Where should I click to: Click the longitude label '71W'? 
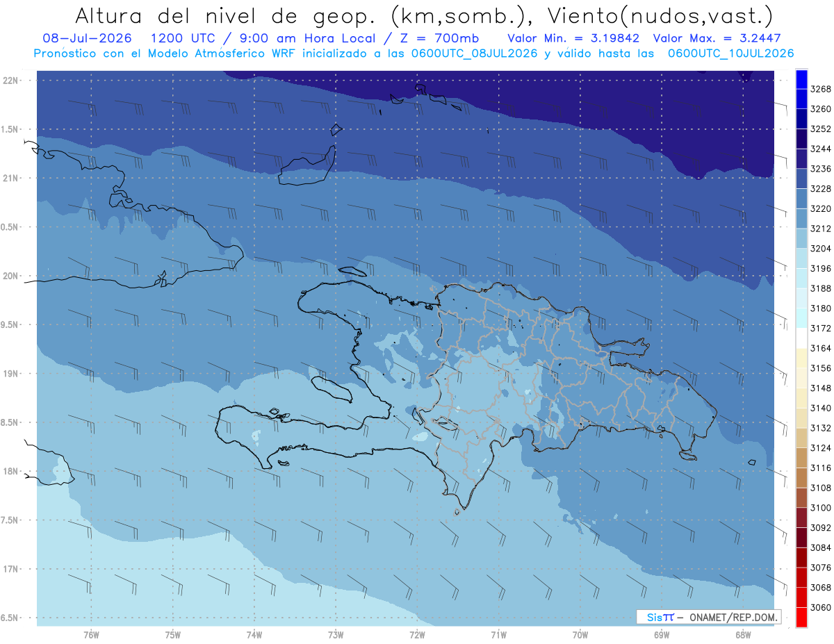498,636
